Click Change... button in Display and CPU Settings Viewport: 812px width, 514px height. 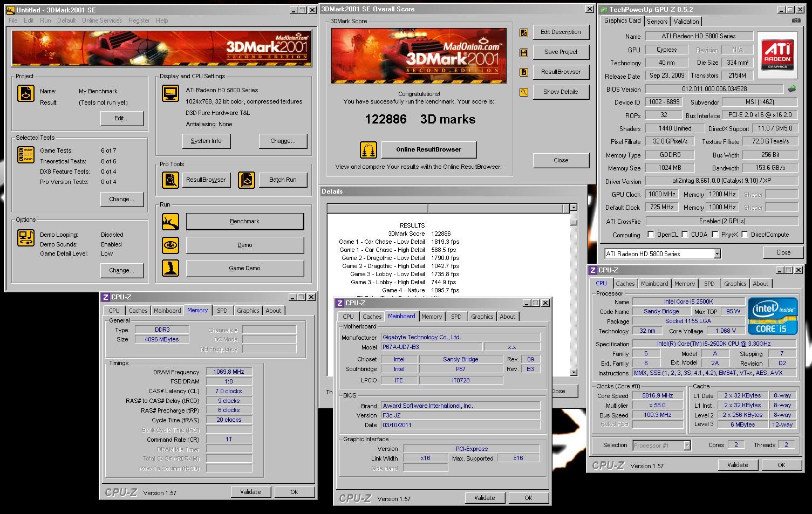point(283,141)
